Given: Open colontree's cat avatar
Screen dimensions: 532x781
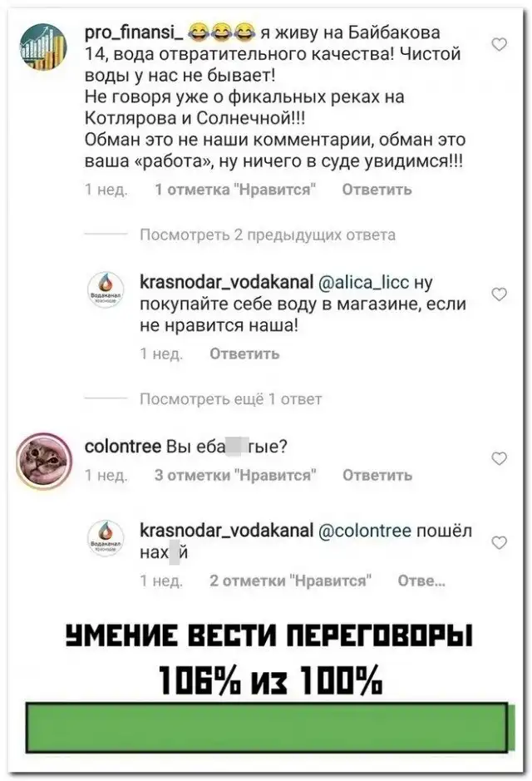Looking at the screenshot, I should [x=44, y=459].
